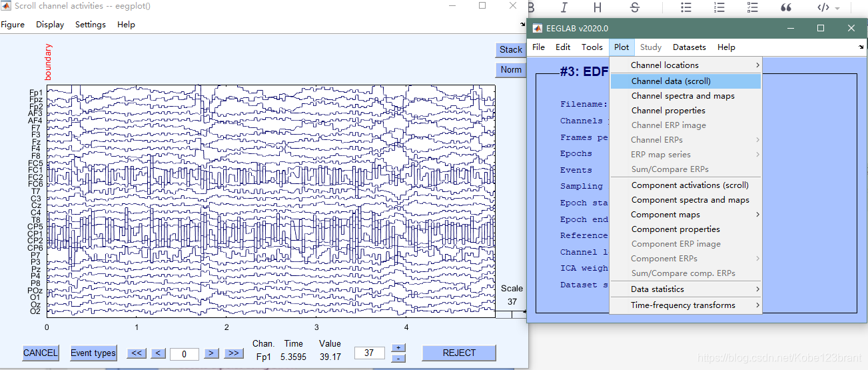Click the Italic formatting icon

(564, 7)
